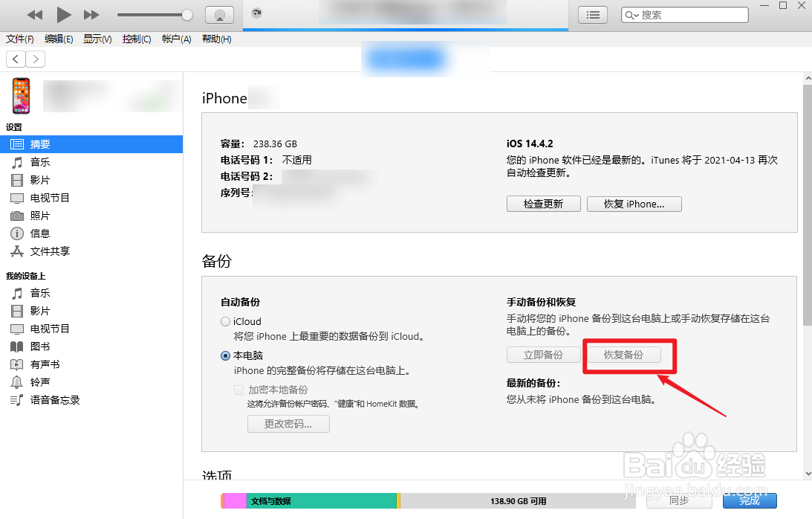Click 影片 film icon under 我的设备上
This screenshot has width=812, height=519.
17,311
